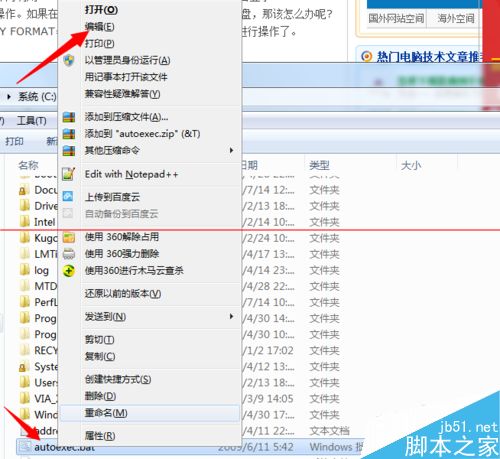Click the shield icon beside 以管理员身份运行
This screenshot has width=500, height=459.
[69, 60]
